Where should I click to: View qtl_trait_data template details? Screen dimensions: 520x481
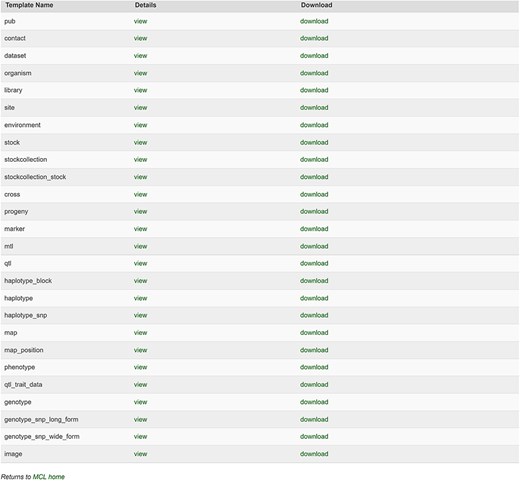pos(140,385)
